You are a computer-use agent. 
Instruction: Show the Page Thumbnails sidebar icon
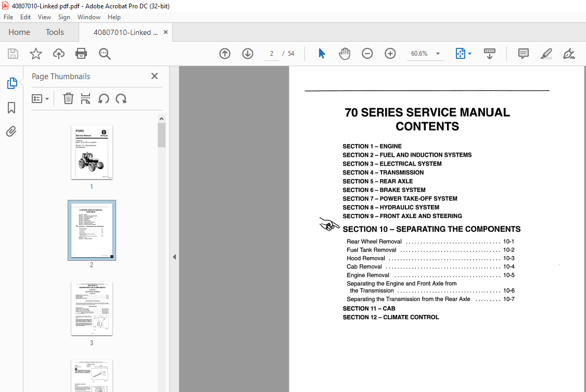12,83
